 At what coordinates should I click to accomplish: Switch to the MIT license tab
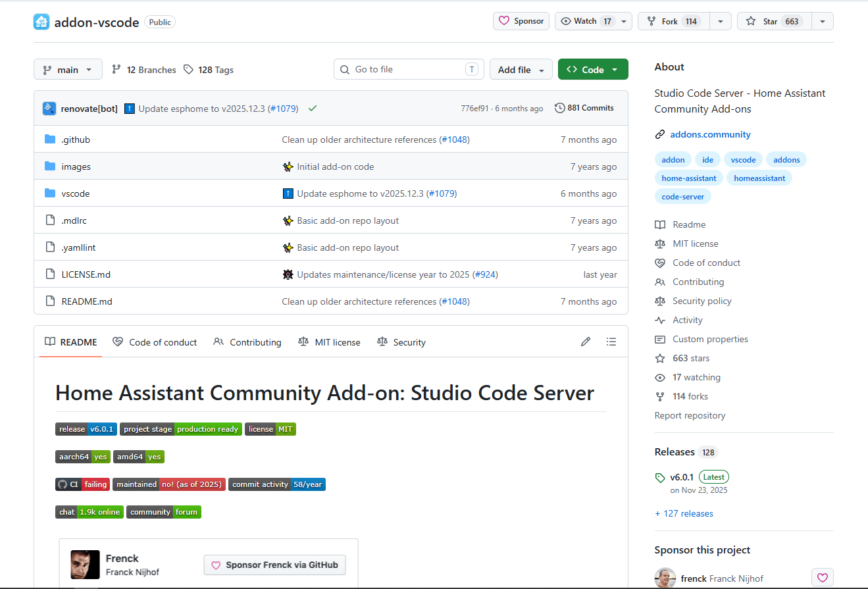coord(329,342)
